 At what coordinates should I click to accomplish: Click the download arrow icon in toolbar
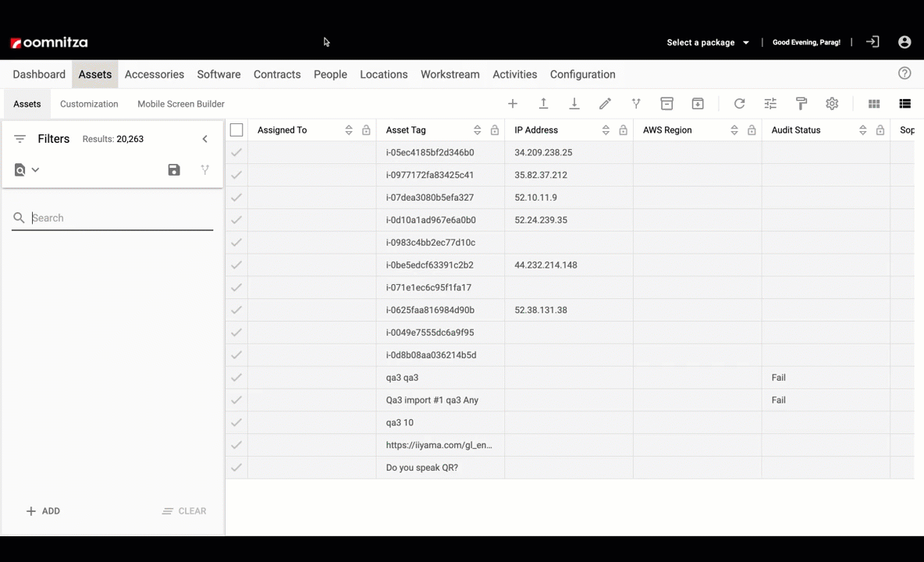click(x=574, y=104)
